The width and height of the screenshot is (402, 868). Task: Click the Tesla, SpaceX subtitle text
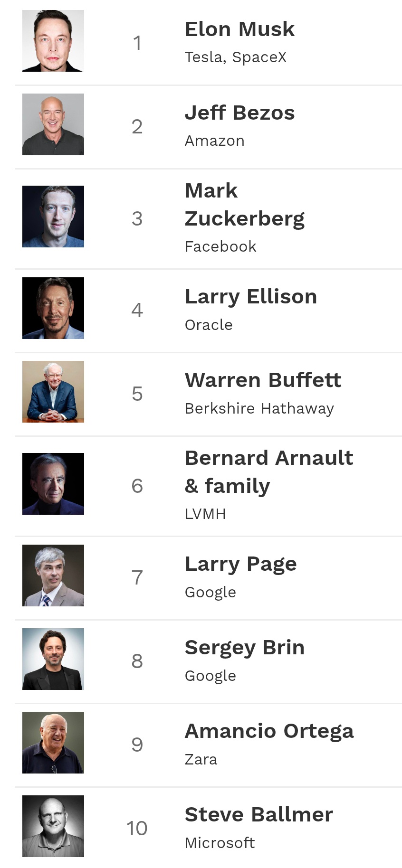coord(236,57)
